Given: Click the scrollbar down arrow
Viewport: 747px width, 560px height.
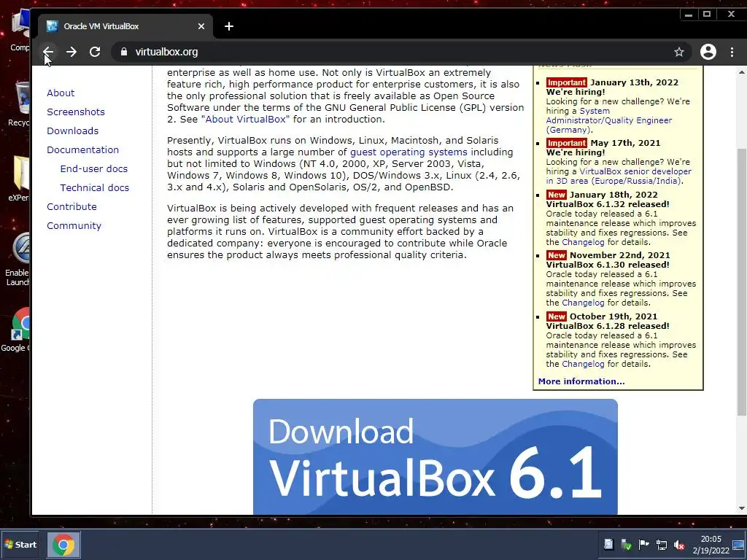Looking at the screenshot, I should tap(742, 508).
